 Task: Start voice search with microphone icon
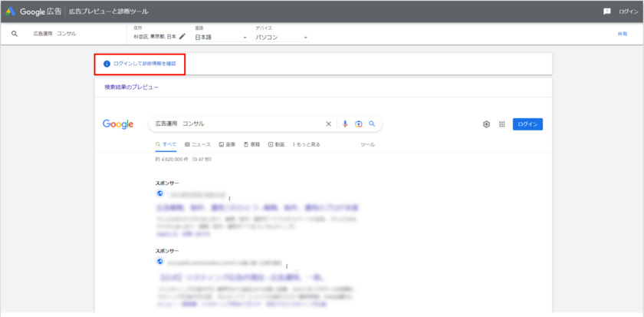point(345,124)
